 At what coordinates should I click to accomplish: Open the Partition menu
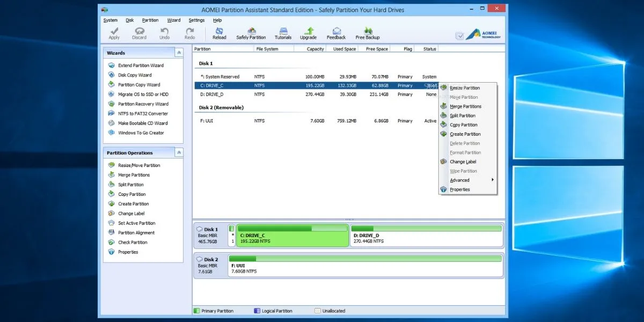tap(150, 20)
